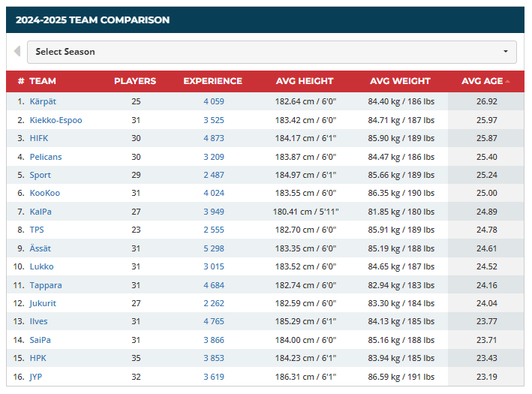Image resolution: width=532 pixels, height=394 pixels.
Task: Select JYP players count 32
Action: point(136,377)
